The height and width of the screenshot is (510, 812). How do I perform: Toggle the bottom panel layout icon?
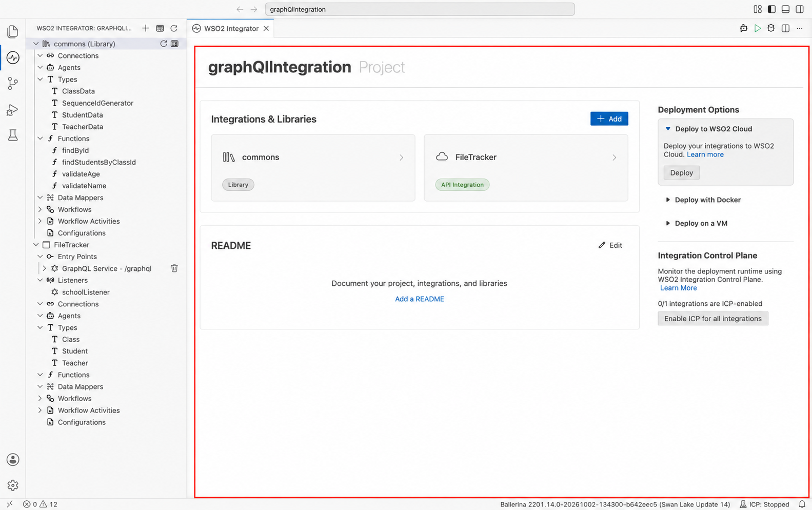click(x=785, y=9)
